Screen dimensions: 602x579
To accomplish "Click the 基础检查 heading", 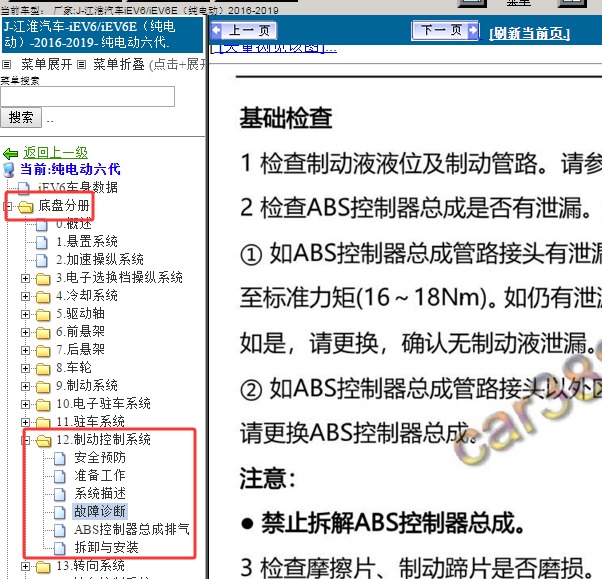I will click(286, 117).
